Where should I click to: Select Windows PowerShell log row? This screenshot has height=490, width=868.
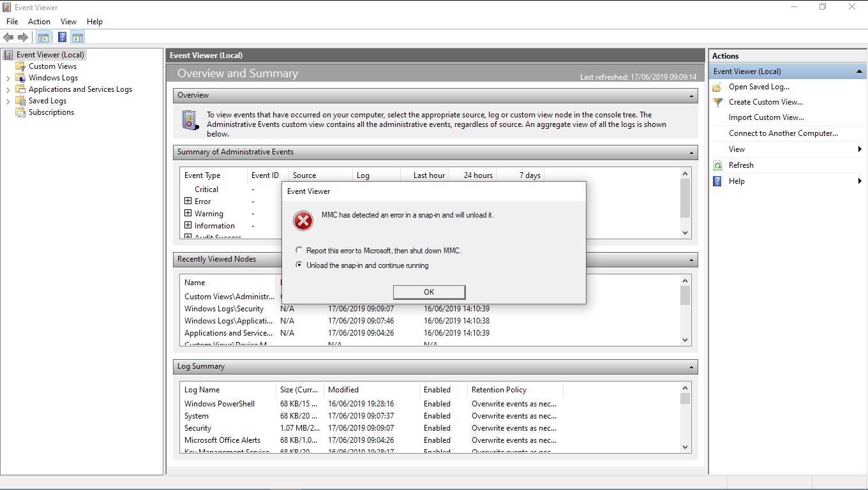[x=370, y=404]
